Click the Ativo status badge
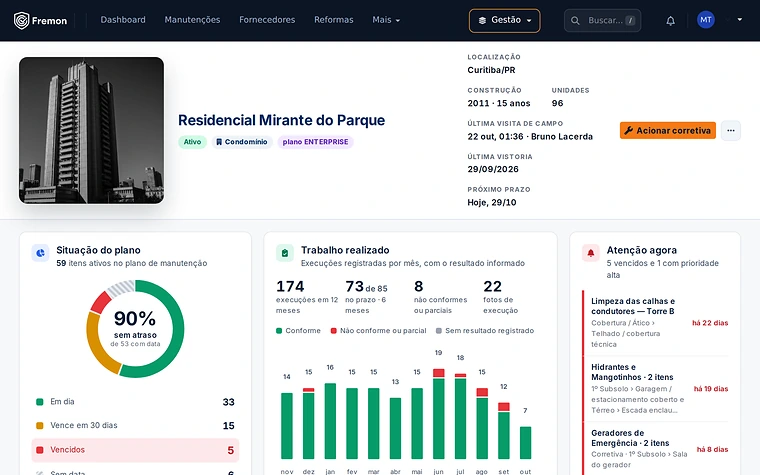This screenshot has height=475, width=760. [192, 142]
